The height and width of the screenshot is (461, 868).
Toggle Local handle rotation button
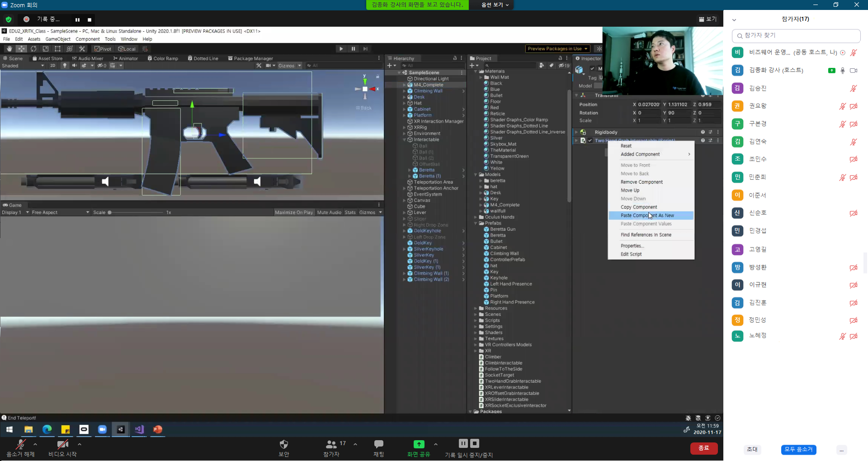(x=127, y=49)
